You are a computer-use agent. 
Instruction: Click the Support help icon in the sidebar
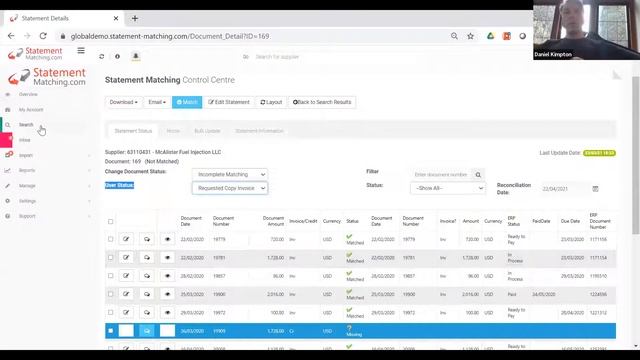(7, 216)
